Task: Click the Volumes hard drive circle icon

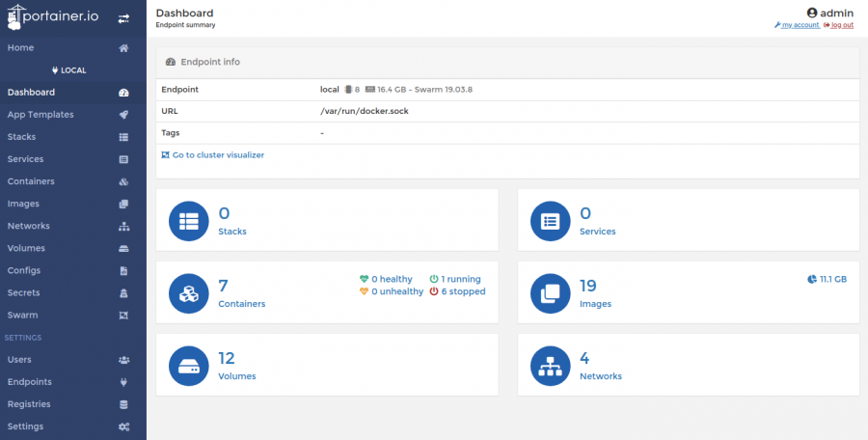Action: (x=189, y=366)
